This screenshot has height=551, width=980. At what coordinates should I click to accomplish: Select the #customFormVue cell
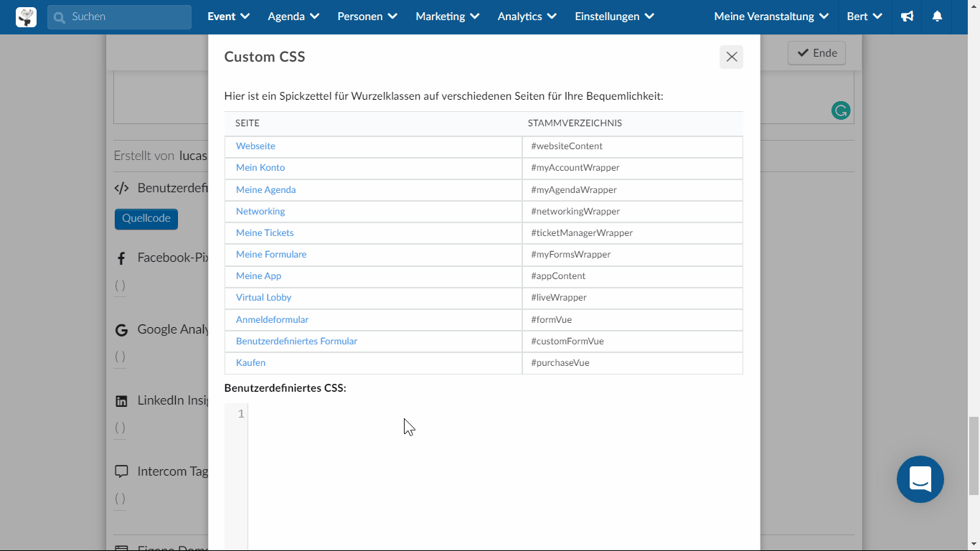click(632, 342)
